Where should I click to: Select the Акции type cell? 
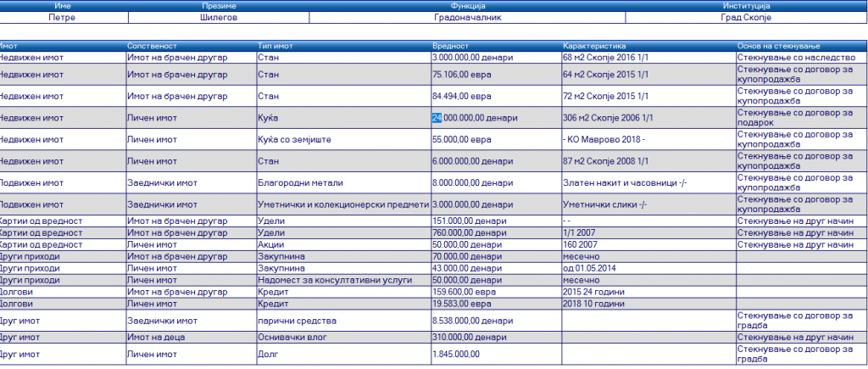344,244
